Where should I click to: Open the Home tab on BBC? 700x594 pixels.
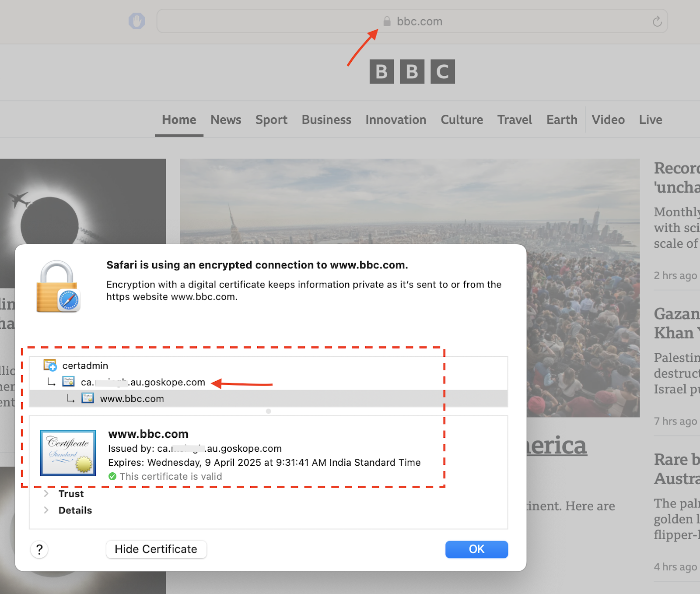tap(179, 120)
